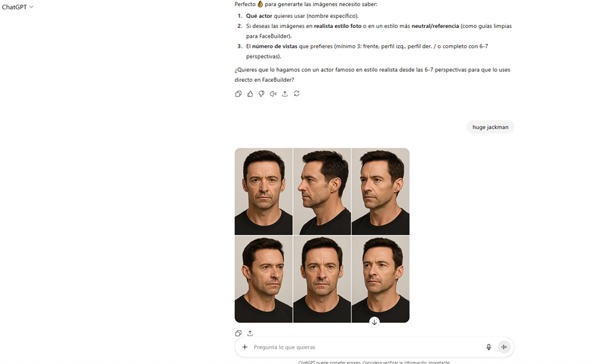Viewport: 590px width, 364px height.
Task: Open the ChatGPT model selector dropdown
Action: [17, 7]
